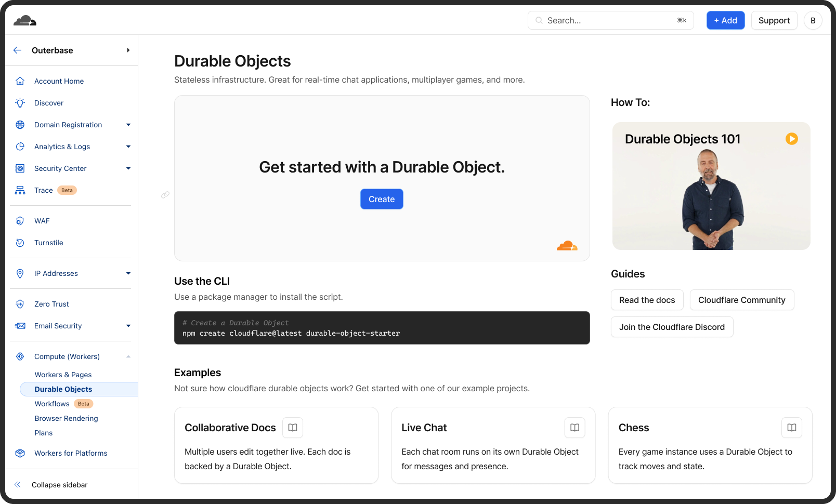Open the Outerbase account switcher arrow
836x504 pixels.
pyautogui.click(x=128, y=50)
